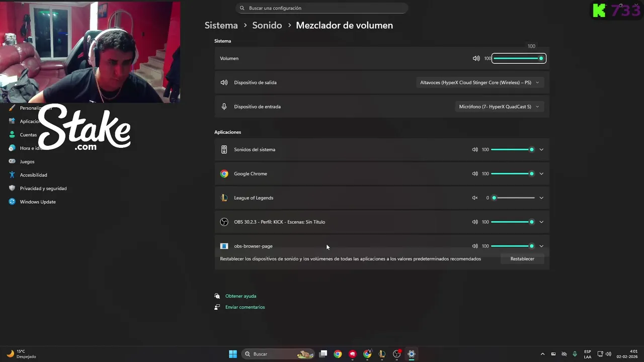Open Settings gear icon on taskbar
The width and height of the screenshot is (644, 362).
click(412, 354)
